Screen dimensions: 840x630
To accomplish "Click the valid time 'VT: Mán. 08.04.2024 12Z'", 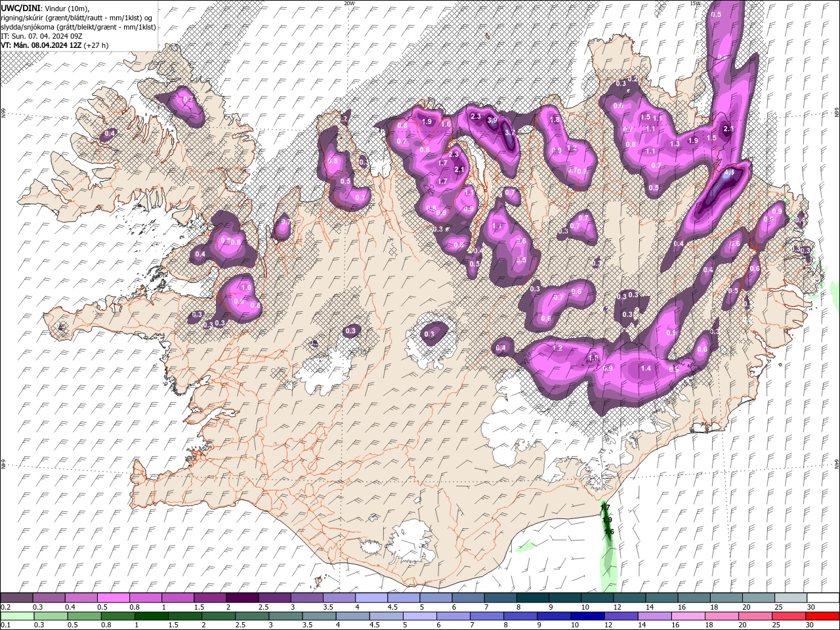I will coord(41,45).
